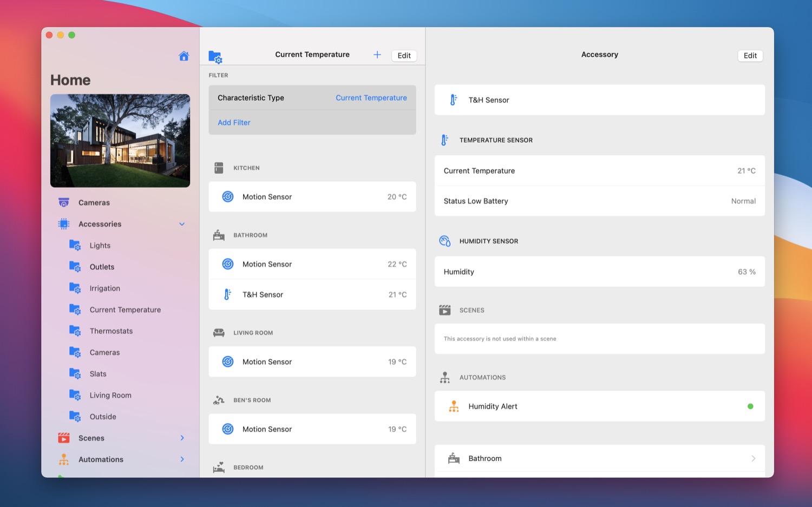Expand the Automations section arrow
This screenshot has width=812, height=507.
(x=182, y=459)
